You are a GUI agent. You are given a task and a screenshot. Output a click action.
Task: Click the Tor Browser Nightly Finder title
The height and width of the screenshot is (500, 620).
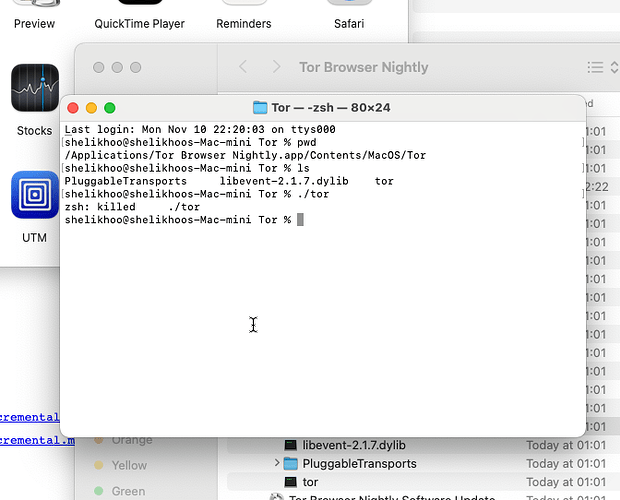pos(363,67)
